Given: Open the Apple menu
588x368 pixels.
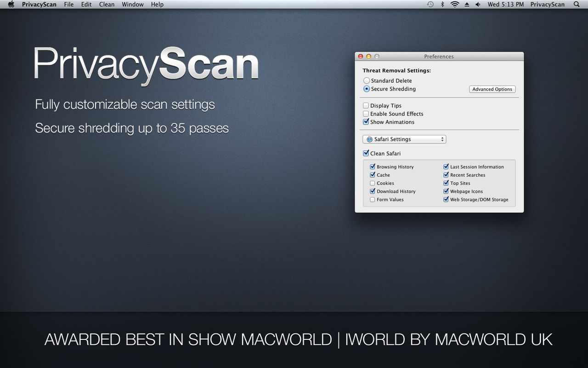Looking at the screenshot, I should pyautogui.click(x=11, y=4).
